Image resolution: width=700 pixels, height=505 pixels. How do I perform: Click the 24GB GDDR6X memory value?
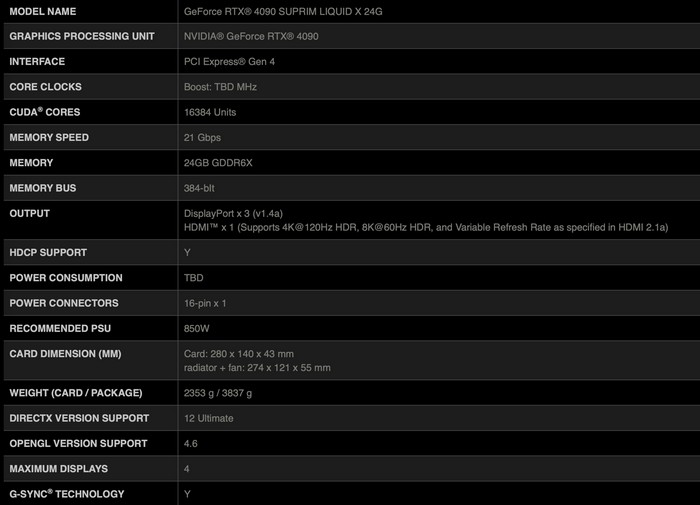pyautogui.click(x=219, y=162)
